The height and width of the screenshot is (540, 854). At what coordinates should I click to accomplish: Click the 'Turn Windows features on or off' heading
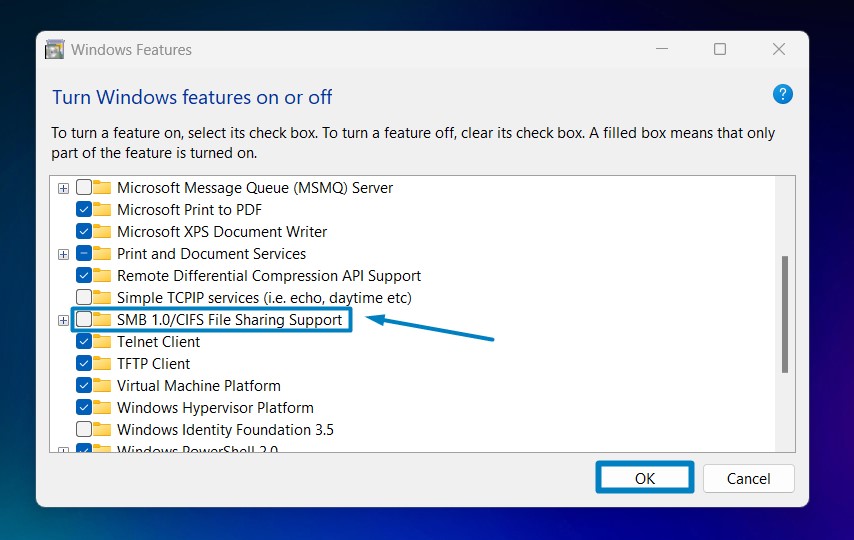click(x=192, y=97)
